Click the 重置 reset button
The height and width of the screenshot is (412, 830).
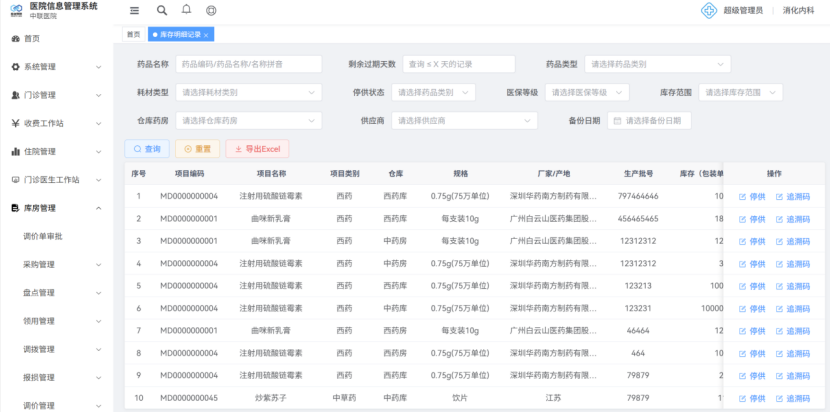point(197,149)
